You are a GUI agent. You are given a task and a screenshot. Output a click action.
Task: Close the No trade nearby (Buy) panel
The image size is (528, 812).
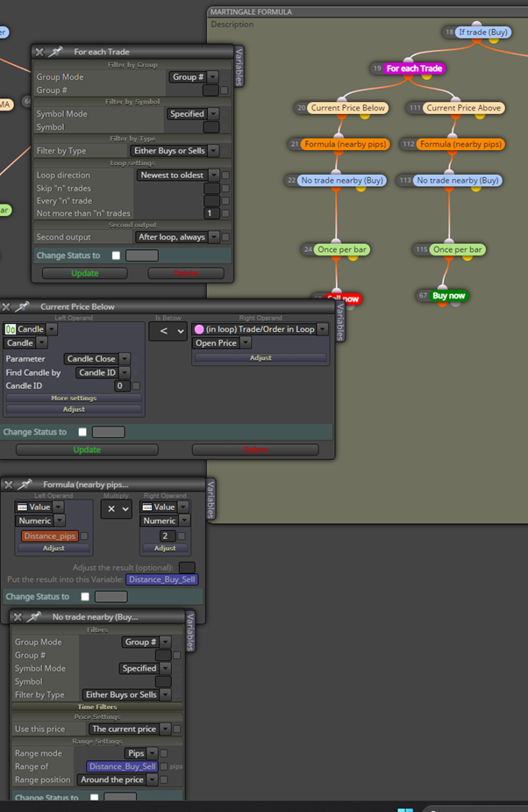click(x=18, y=617)
